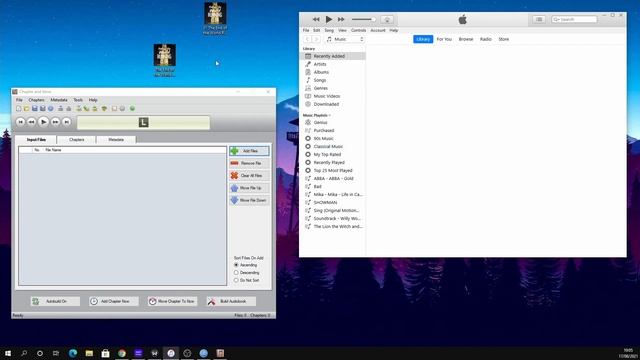
Task: Open the Store tab in iTunes
Action: (x=504, y=39)
